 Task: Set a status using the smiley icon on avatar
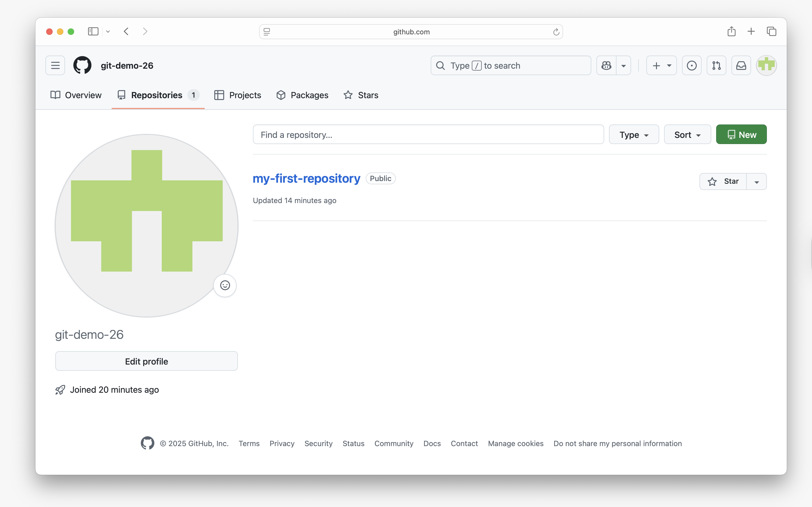click(225, 285)
